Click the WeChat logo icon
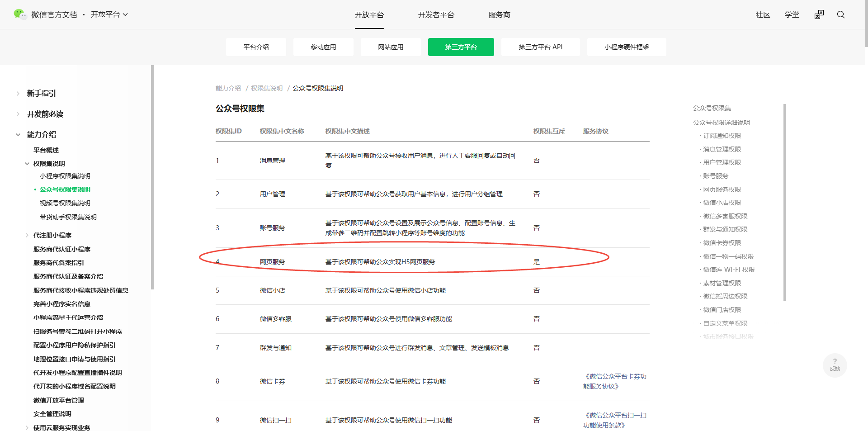The image size is (868, 431). click(20, 14)
